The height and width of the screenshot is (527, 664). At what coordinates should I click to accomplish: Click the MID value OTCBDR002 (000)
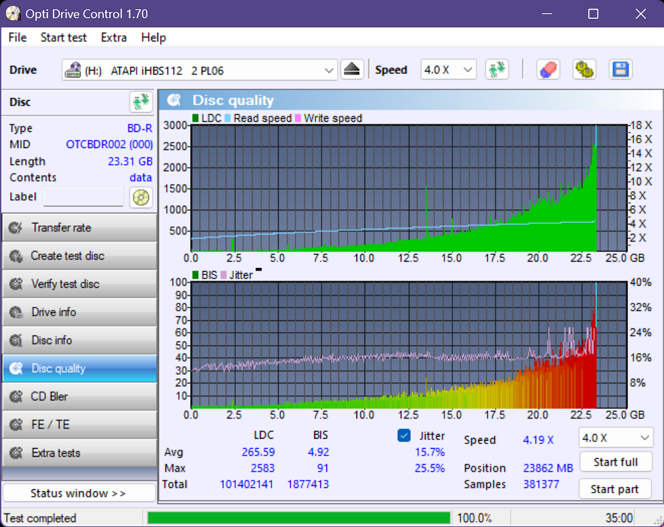point(109,144)
